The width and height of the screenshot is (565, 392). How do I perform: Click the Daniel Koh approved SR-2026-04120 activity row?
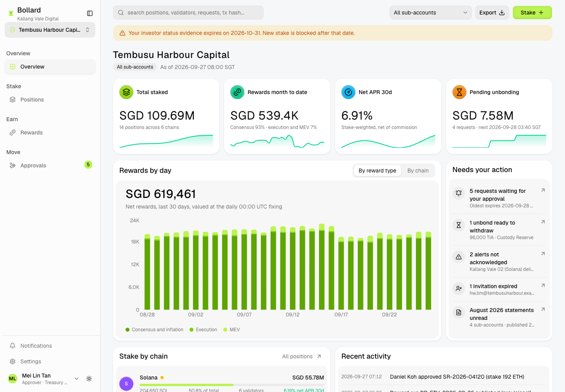click(444, 377)
